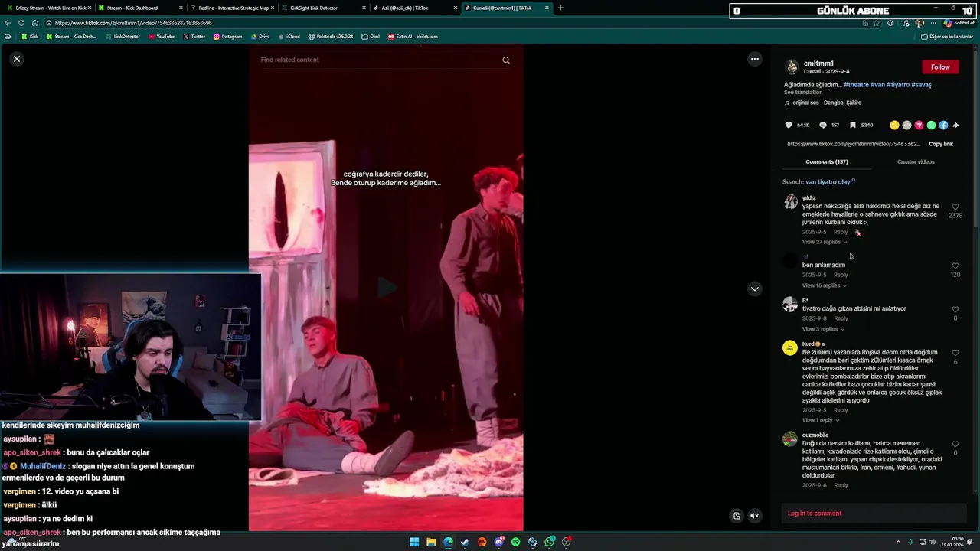The image size is (980, 551).
Task: Switch to Creator videos tab
Action: click(x=916, y=161)
